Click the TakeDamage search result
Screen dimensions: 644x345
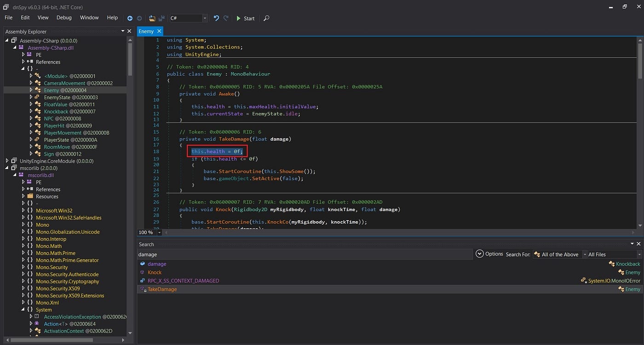coord(162,289)
